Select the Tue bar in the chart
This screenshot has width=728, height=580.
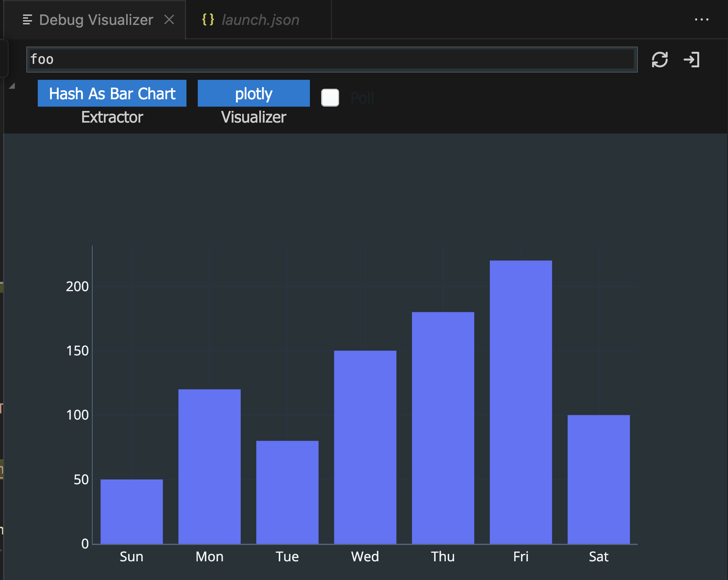(x=287, y=492)
